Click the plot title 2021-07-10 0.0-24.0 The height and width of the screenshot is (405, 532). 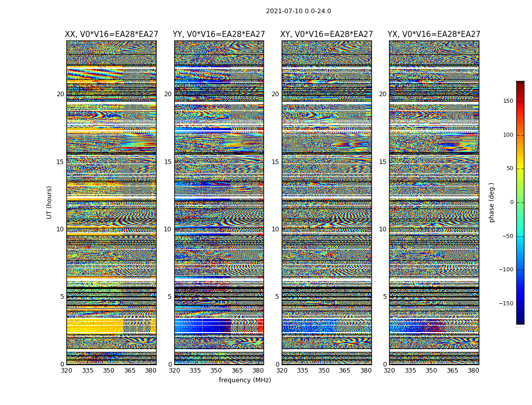point(298,11)
